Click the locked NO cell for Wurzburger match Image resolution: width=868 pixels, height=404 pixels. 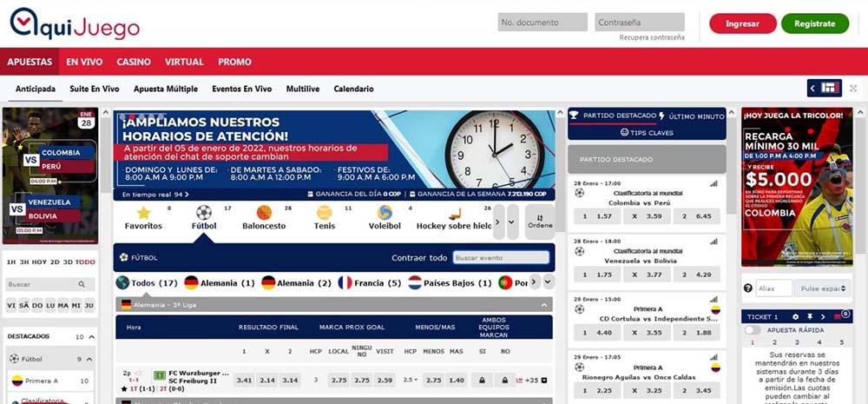click(x=504, y=381)
